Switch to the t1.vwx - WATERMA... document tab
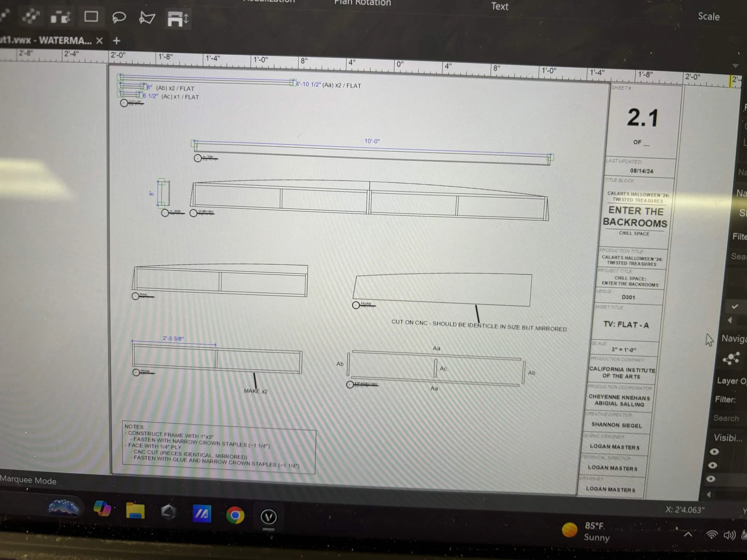Viewport: 747px width, 560px height. (46, 41)
